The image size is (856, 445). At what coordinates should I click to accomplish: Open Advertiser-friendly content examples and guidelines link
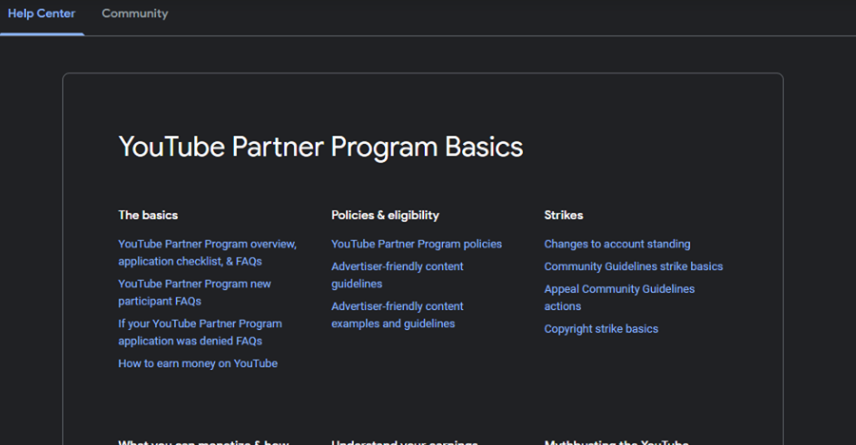[x=397, y=315]
